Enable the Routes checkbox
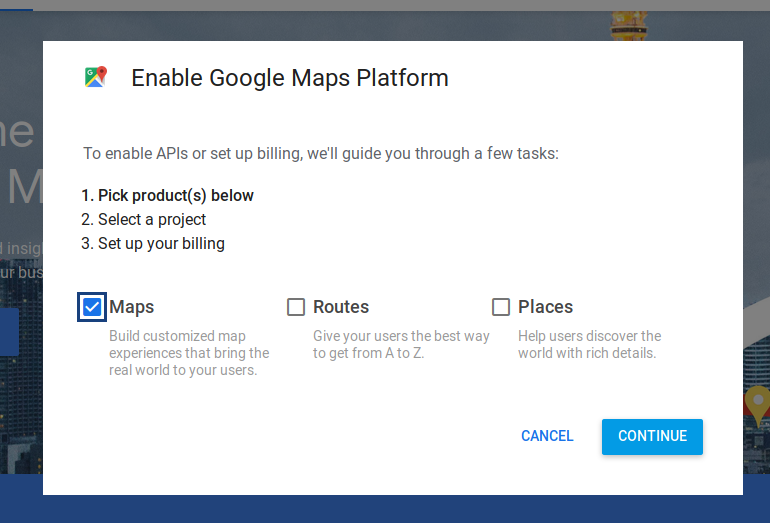Image resolution: width=770 pixels, height=523 pixels. tap(296, 307)
